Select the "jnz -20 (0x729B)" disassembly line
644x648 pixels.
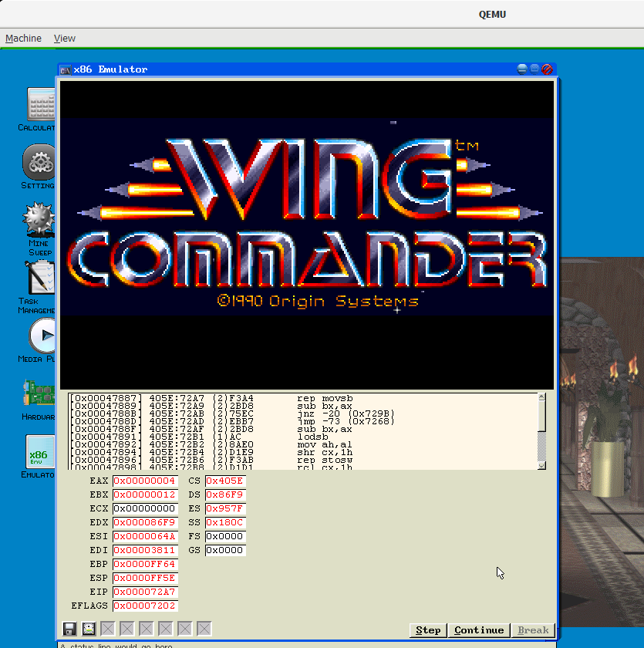[303, 413]
